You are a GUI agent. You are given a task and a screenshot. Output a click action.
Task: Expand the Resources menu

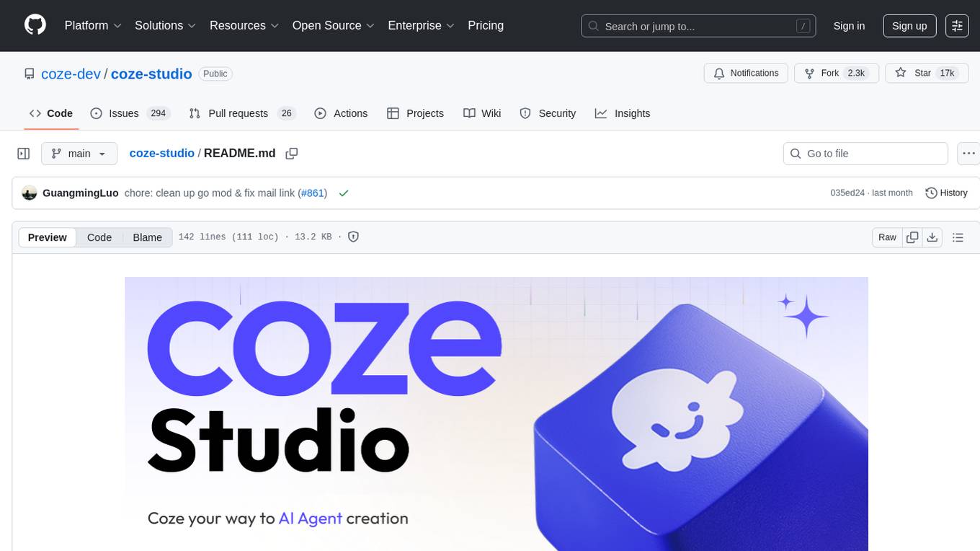(244, 25)
